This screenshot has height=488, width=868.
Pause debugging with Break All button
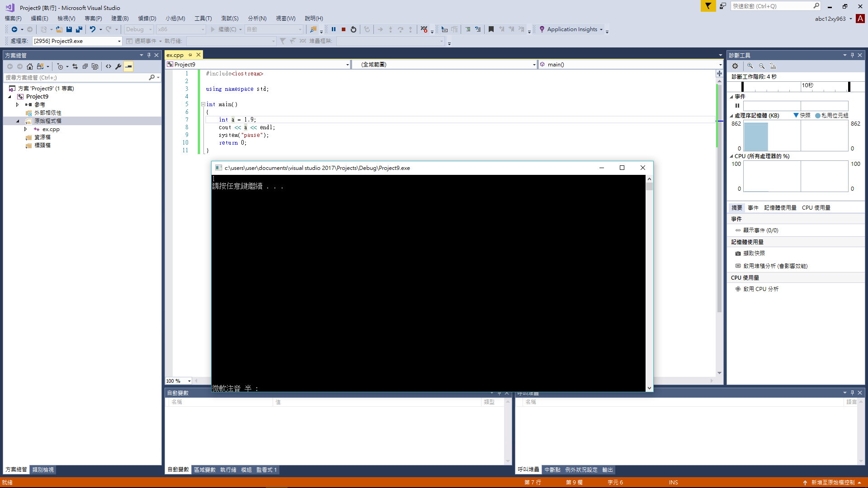(x=334, y=29)
